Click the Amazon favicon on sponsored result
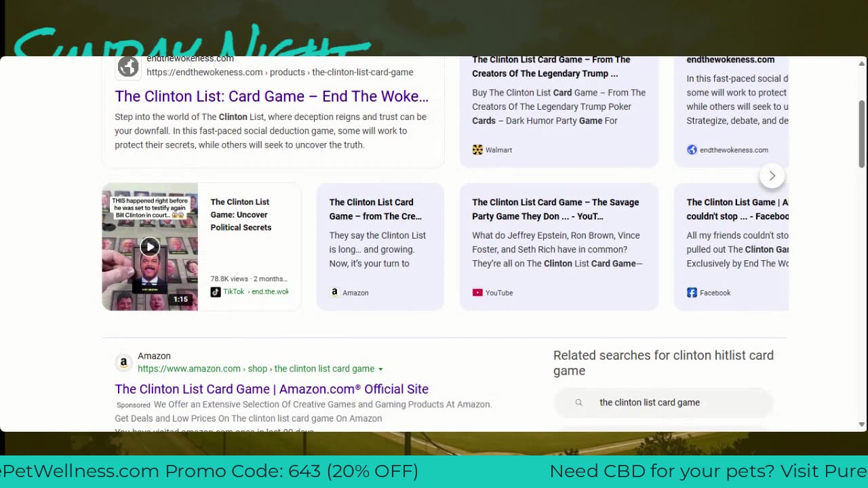This screenshot has height=488, width=868. (123, 363)
